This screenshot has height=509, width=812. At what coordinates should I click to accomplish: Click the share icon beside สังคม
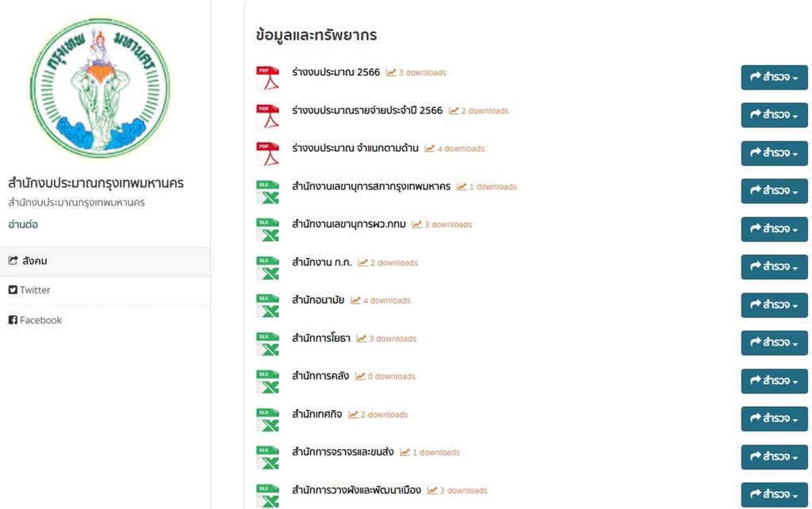pyautogui.click(x=13, y=261)
